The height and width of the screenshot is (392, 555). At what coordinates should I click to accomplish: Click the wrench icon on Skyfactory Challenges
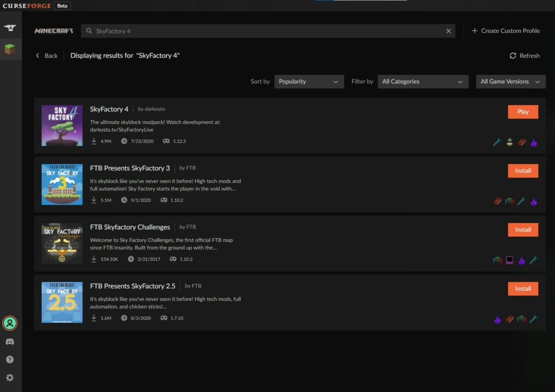click(534, 260)
